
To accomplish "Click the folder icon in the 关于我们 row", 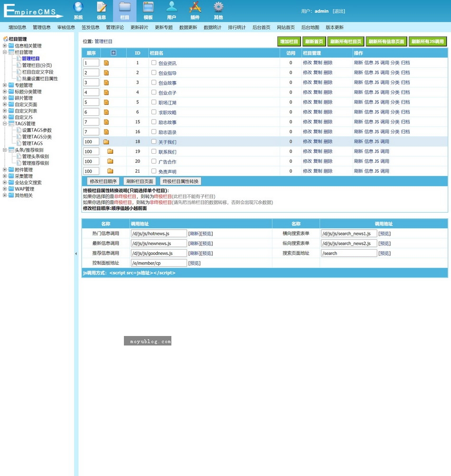I will click(106, 142).
